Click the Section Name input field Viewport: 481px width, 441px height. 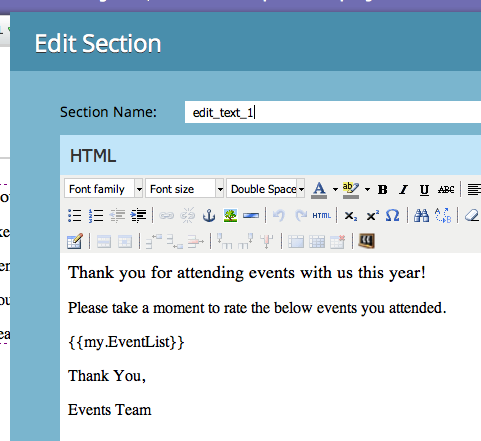(333, 112)
